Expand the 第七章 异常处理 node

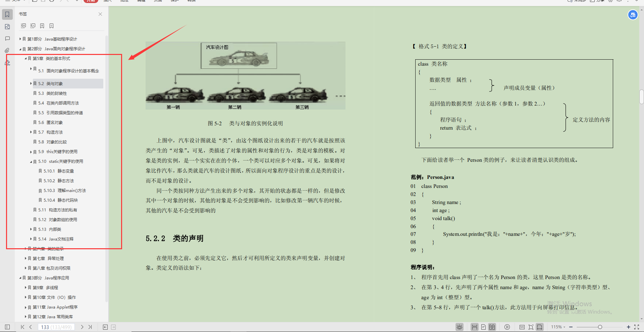pos(25,258)
